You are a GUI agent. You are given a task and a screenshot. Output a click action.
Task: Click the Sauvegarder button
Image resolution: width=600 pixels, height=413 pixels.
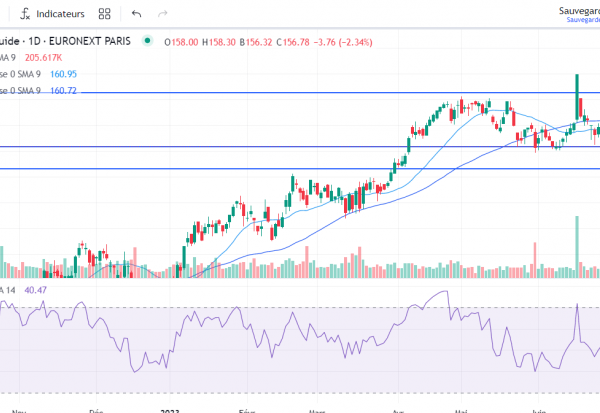(x=578, y=10)
